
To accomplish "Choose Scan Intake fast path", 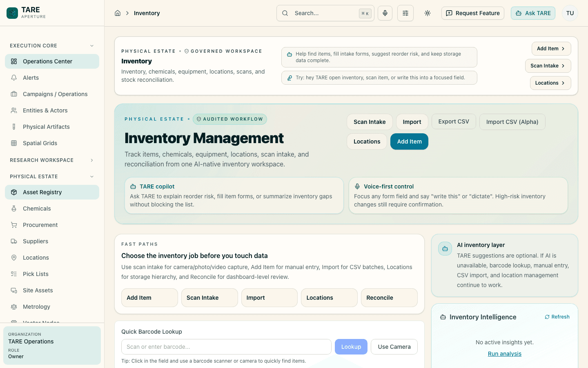I will 209,298.
